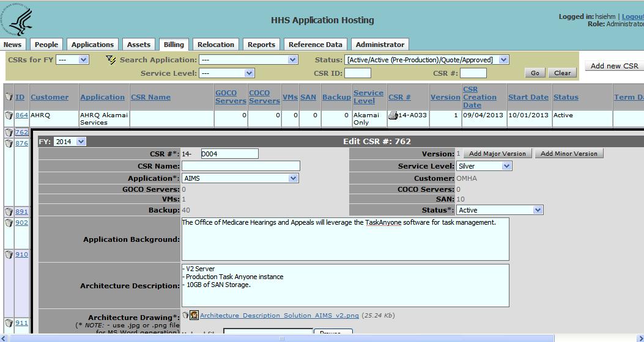
Task: Sort table by CSR Name column
Action: (x=150, y=97)
